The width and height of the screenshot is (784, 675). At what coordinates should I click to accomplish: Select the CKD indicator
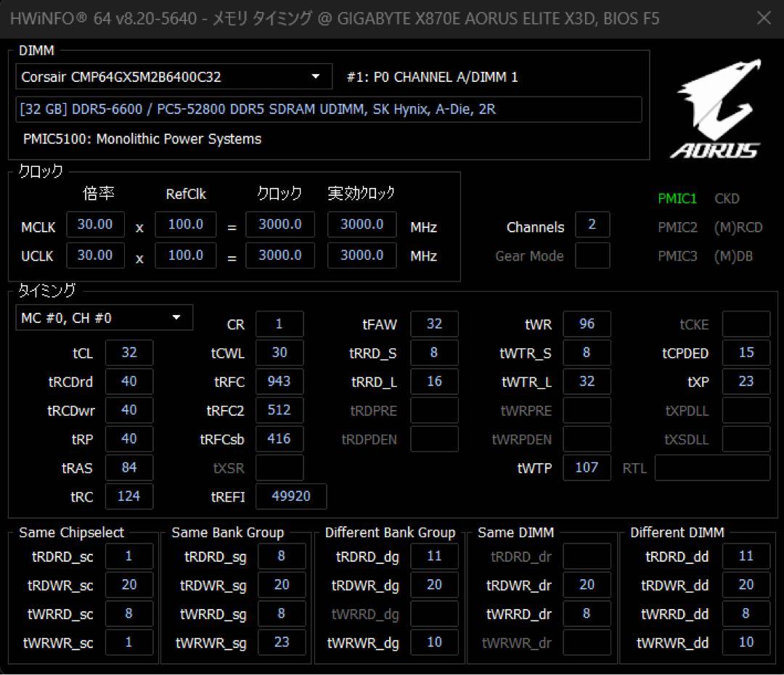[x=727, y=198]
